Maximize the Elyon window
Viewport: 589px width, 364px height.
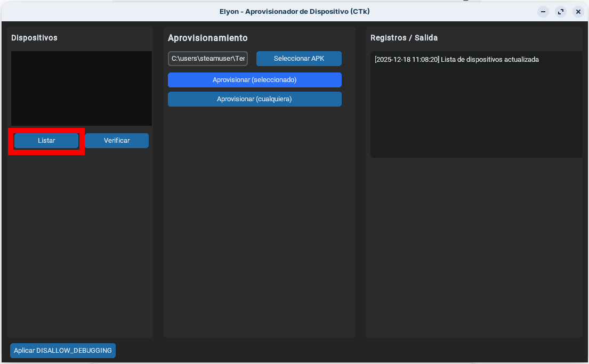click(560, 12)
